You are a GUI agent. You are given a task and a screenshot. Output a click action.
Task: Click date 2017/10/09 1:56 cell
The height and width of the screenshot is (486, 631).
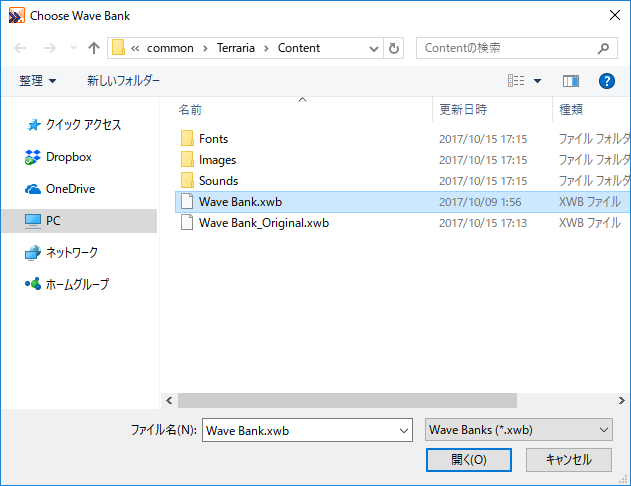pos(480,202)
